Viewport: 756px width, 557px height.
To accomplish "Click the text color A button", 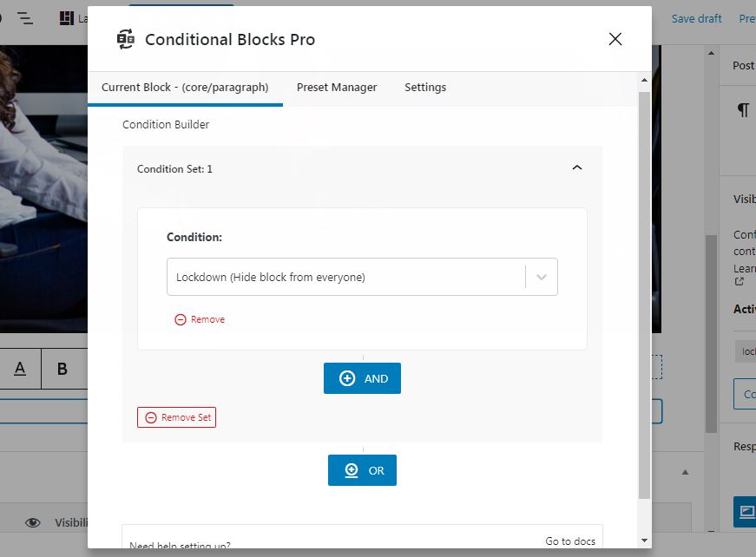I will pyautogui.click(x=20, y=369).
